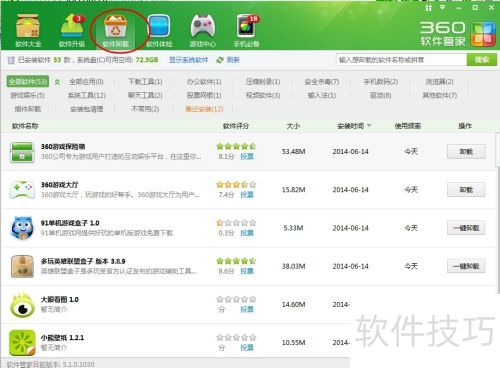Image resolution: width=500 pixels, height=368 pixels.
Task: Filter by 办公软件(1)
Action: (204, 82)
